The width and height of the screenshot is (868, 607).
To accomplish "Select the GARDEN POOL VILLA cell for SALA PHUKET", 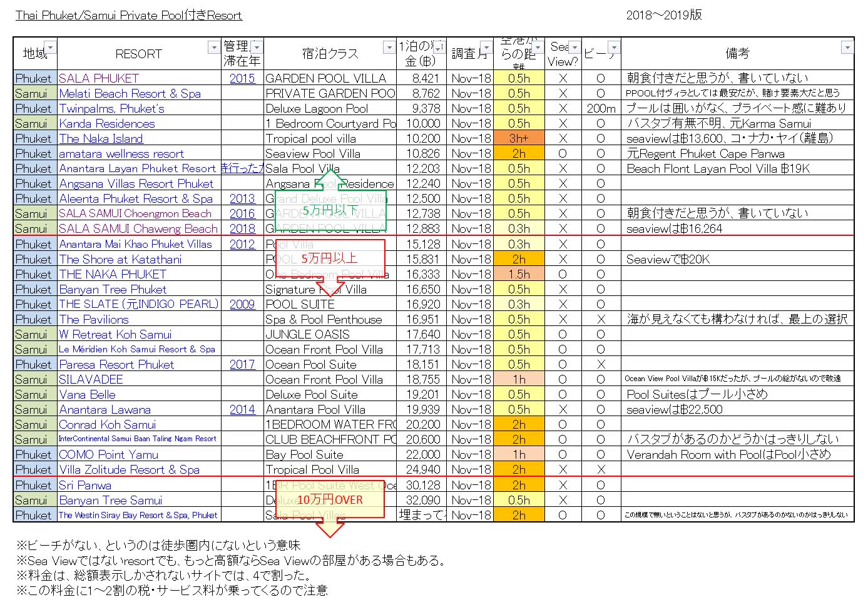I will pyautogui.click(x=330, y=78).
